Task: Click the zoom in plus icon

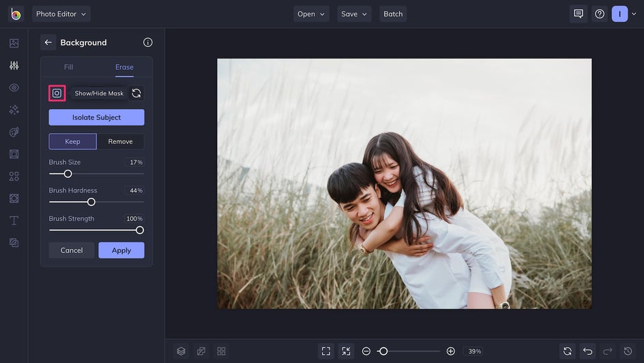Action: (x=450, y=351)
